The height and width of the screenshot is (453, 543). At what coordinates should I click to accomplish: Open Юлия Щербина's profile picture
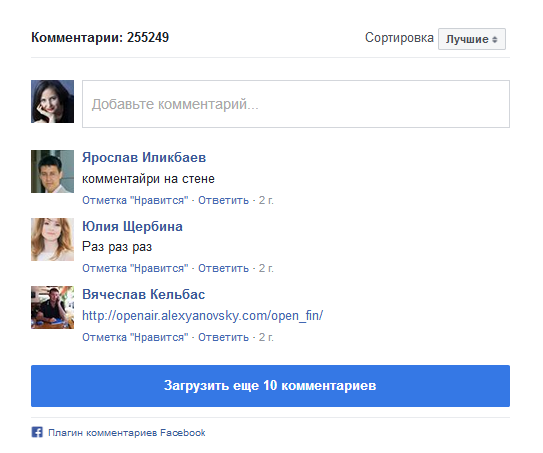point(52,239)
